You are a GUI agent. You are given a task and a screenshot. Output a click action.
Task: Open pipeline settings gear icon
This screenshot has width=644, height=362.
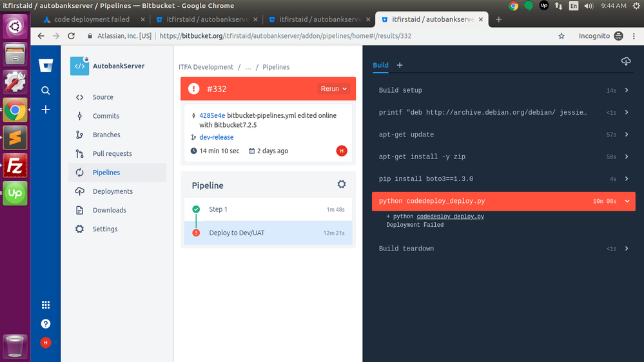point(341,184)
